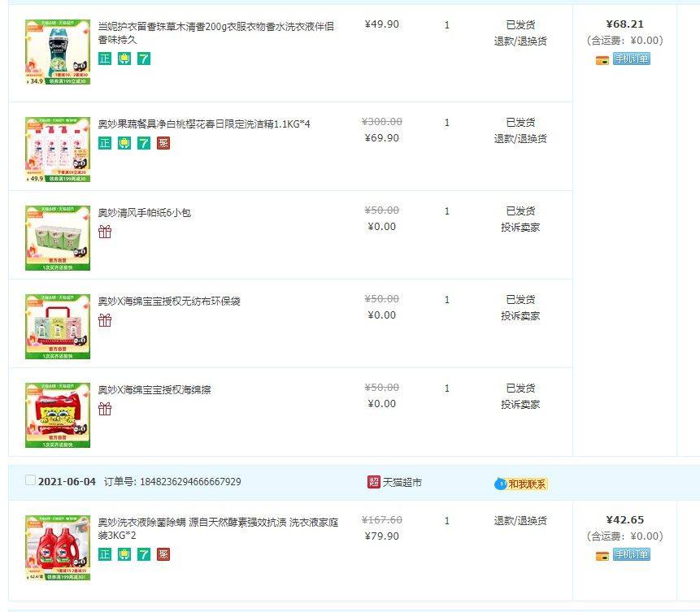Viewport: 700px width, 612px height.
Task: Click 正 badge on Downy laundry beads row
Action: click(104, 59)
